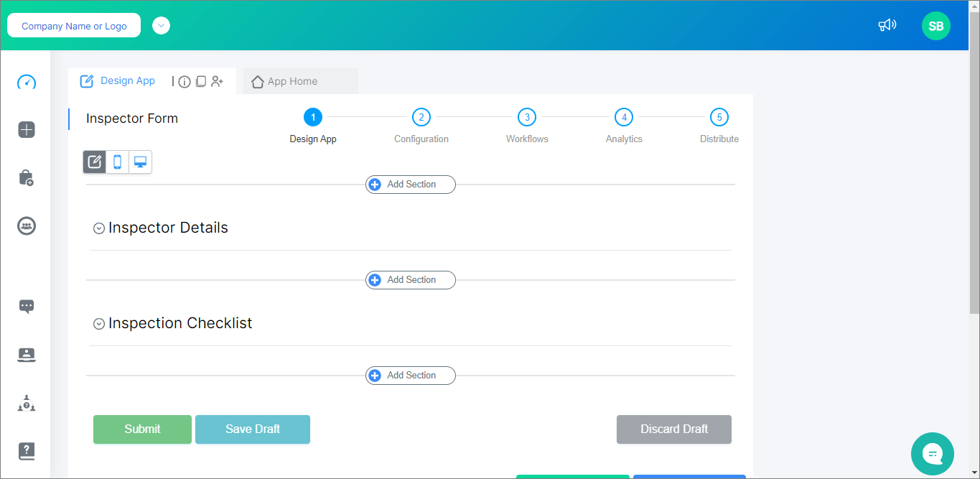
Task: Open the chat message icon in the sidebar
Action: pyautogui.click(x=26, y=307)
